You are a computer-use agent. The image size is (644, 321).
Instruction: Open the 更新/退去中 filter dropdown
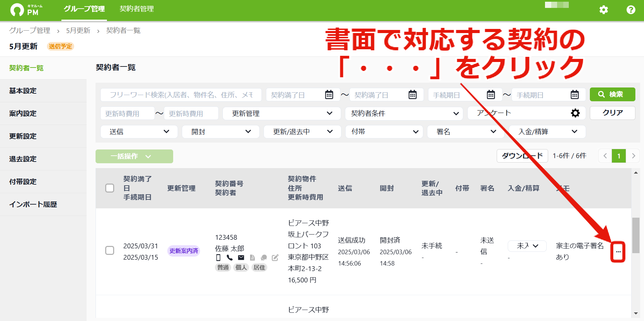[303, 132]
